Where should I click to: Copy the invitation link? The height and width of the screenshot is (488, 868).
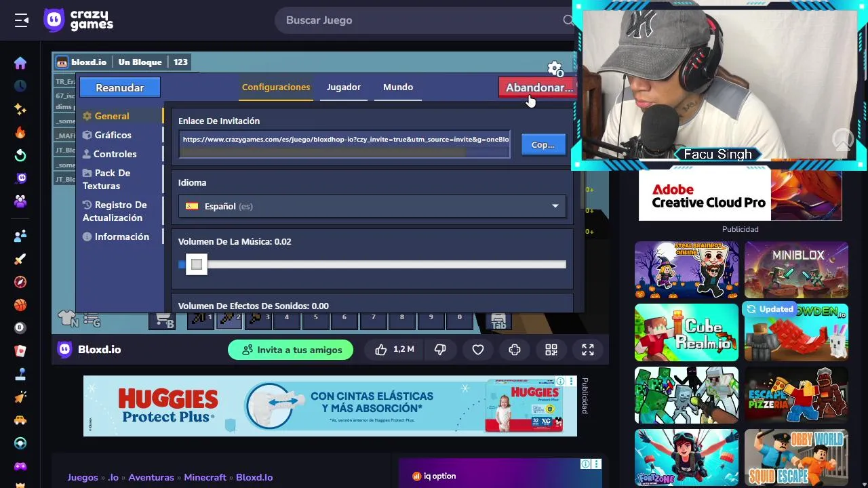pos(543,144)
